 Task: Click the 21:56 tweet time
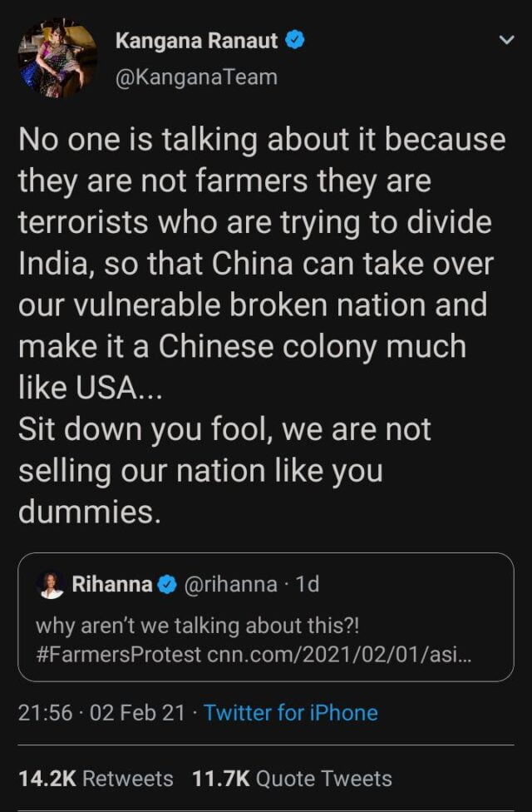point(45,713)
